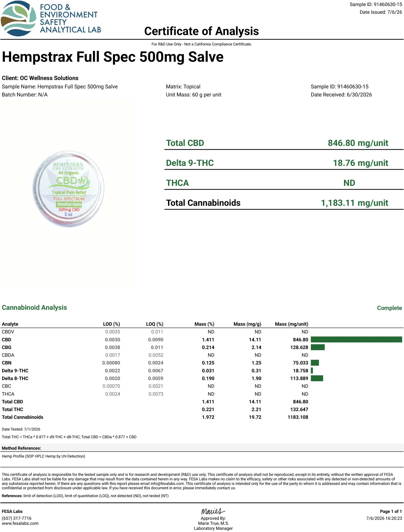Click the 'Page 1 of 1' indicator

pos(391,512)
